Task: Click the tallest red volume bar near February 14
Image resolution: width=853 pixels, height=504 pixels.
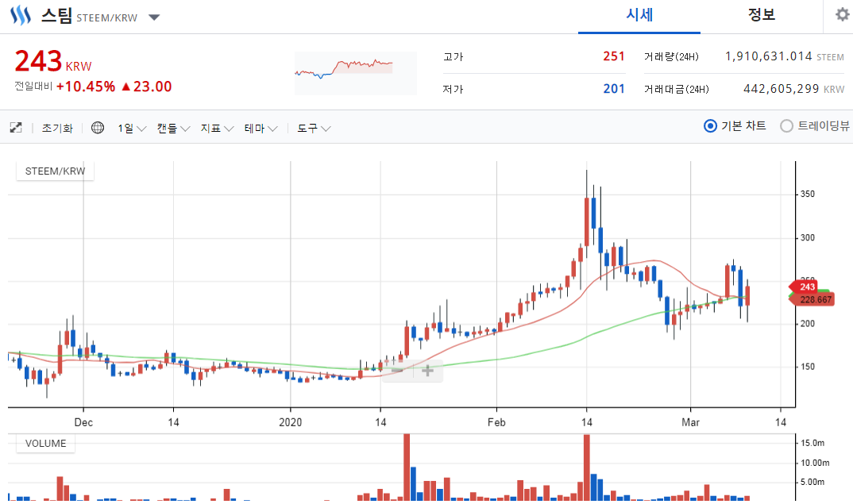Action: click(x=586, y=467)
